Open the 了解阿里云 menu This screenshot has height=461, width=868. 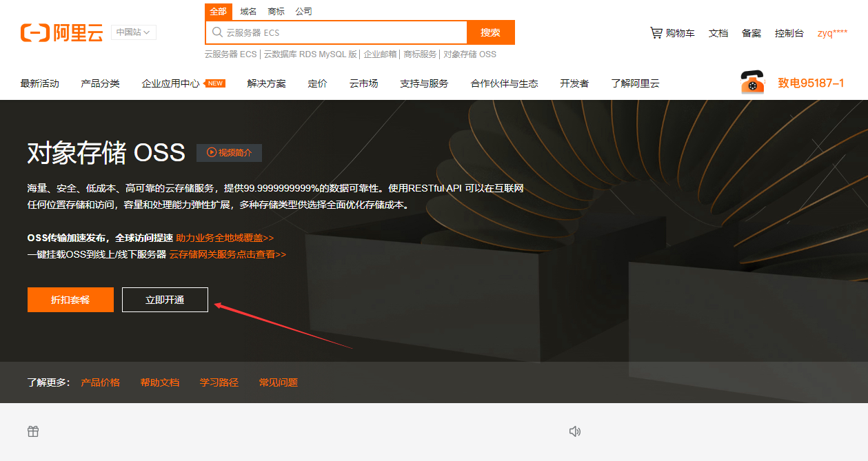click(636, 83)
